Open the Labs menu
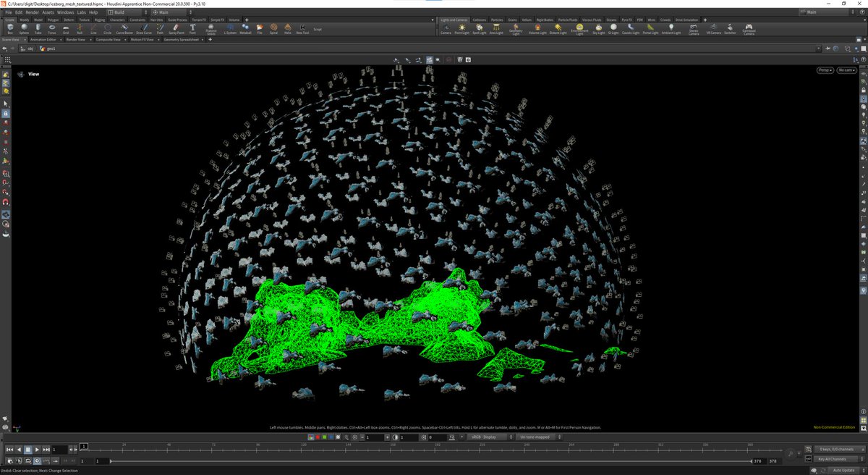Viewport: 868px width, 475px height. pyautogui.click(x=81, y=12)
